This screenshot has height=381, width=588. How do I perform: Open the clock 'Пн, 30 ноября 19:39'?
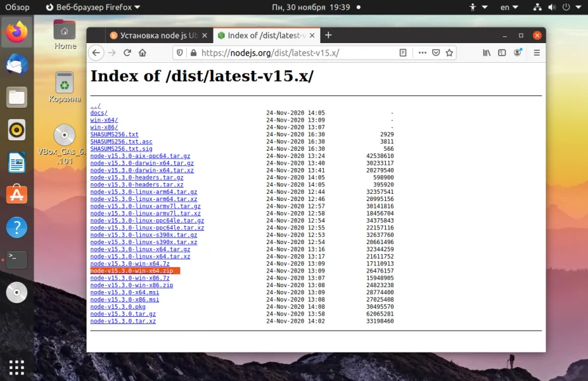(x=311, y=7)
